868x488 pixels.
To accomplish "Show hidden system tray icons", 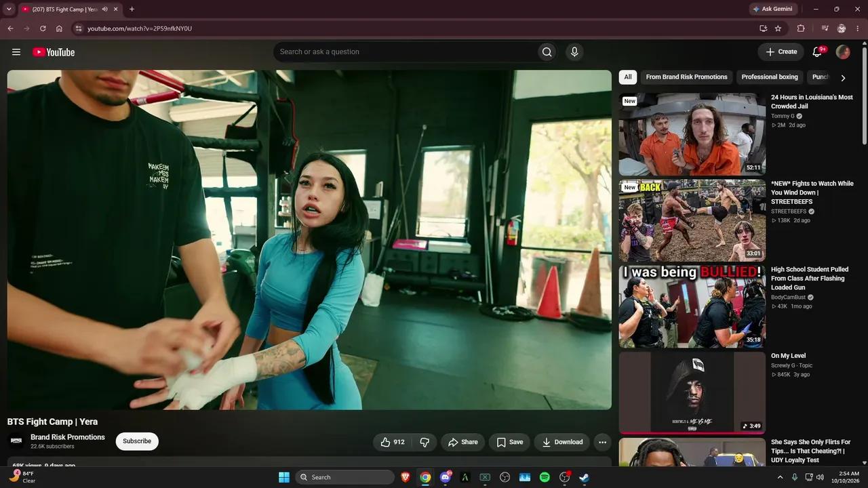I will [x=779, y=477].
